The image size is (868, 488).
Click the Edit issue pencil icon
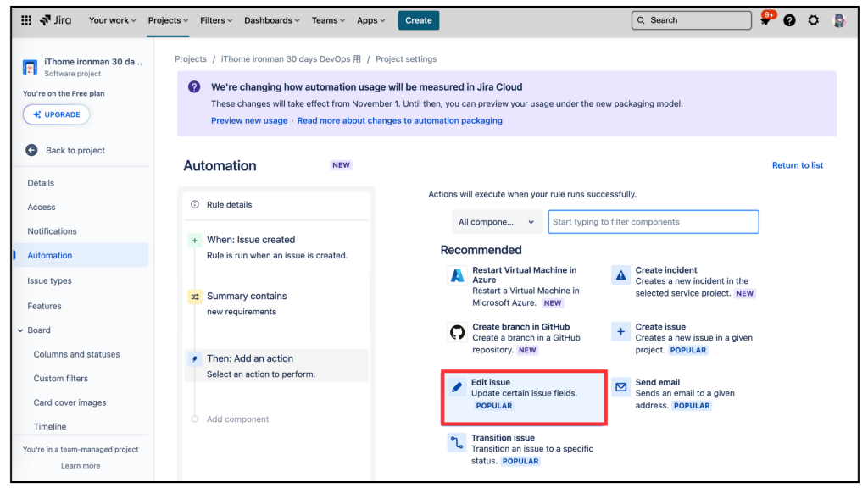pos(457,387)
